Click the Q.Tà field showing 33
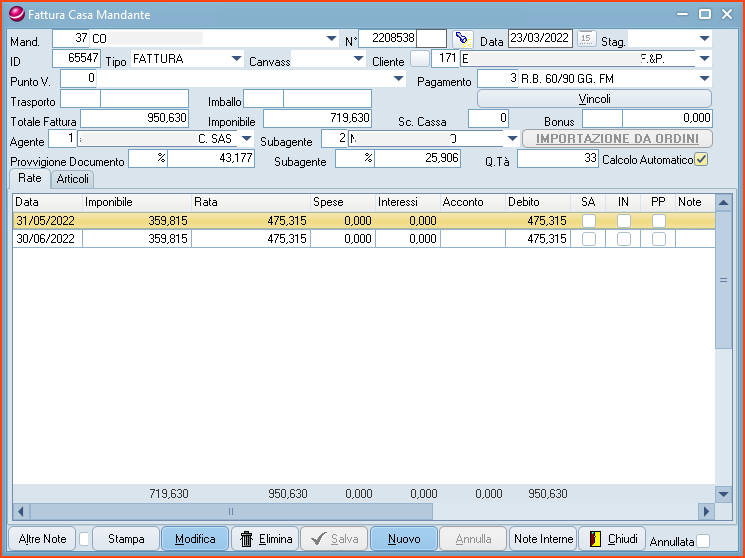The width and height of the screenshot is (745, 558). pos(558,158)
